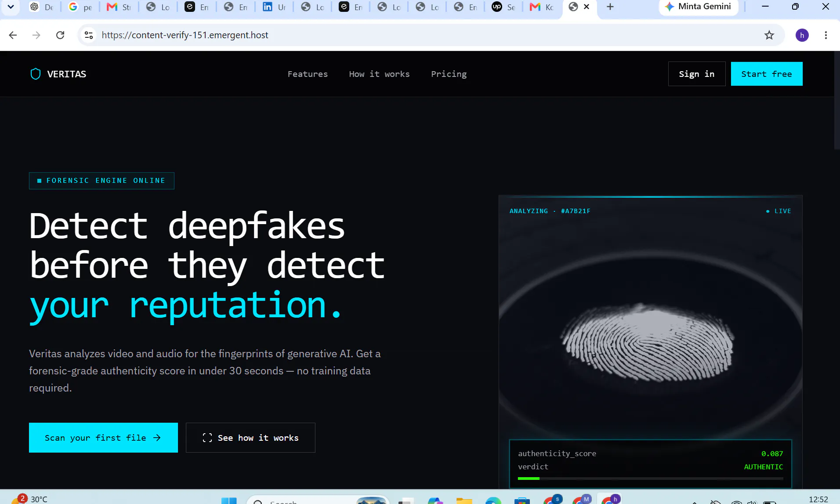Switch to the Gmail tab labeled Kc
Screen dimensions: 840x504
tap(541, 7)
